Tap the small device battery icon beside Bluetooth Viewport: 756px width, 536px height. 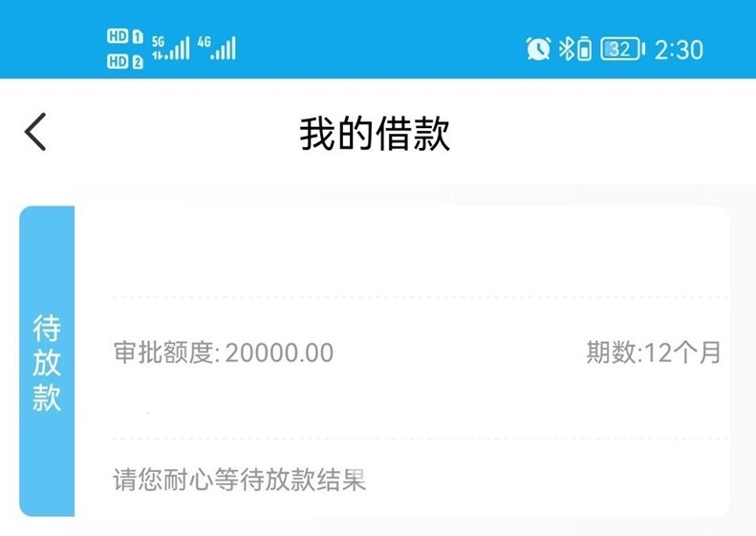coord(584,48)
